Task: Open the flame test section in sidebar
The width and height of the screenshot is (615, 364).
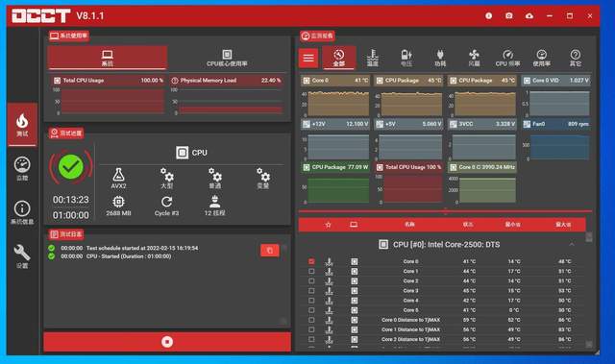Action: [x=22, y=125]
